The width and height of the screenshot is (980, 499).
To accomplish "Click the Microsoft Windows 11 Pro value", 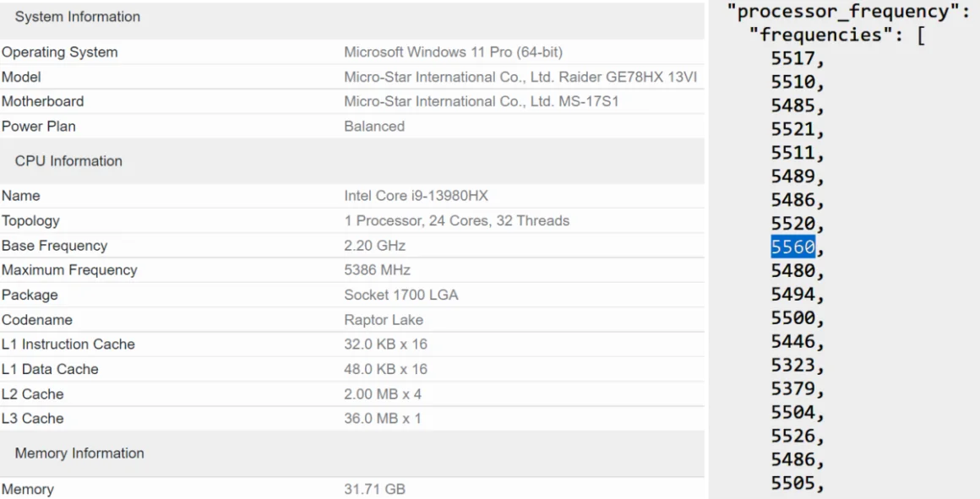I will [453, 52].
